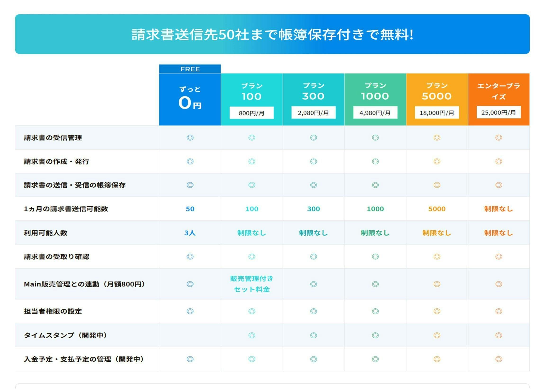Image resolution: width=554 pixels, height=392 pixels.
Task: Click the 制限なし value under エンタープライズ送信可能数
Action: (499, 209)
